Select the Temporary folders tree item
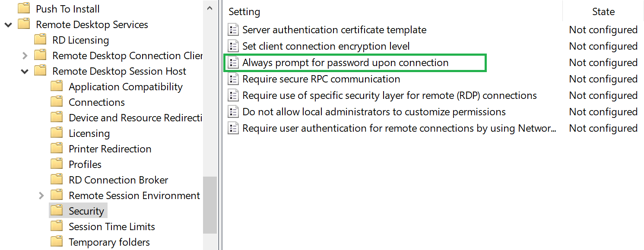 pos(109,242)
